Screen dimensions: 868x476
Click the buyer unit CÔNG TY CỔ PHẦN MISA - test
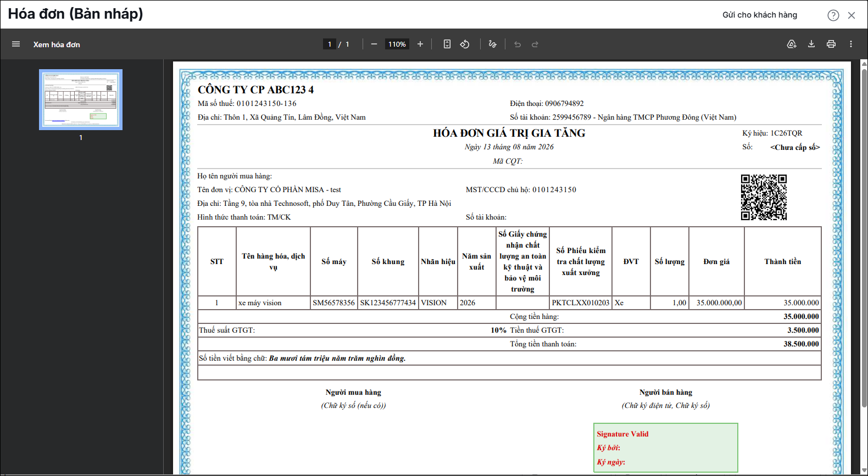click(288, 189)
